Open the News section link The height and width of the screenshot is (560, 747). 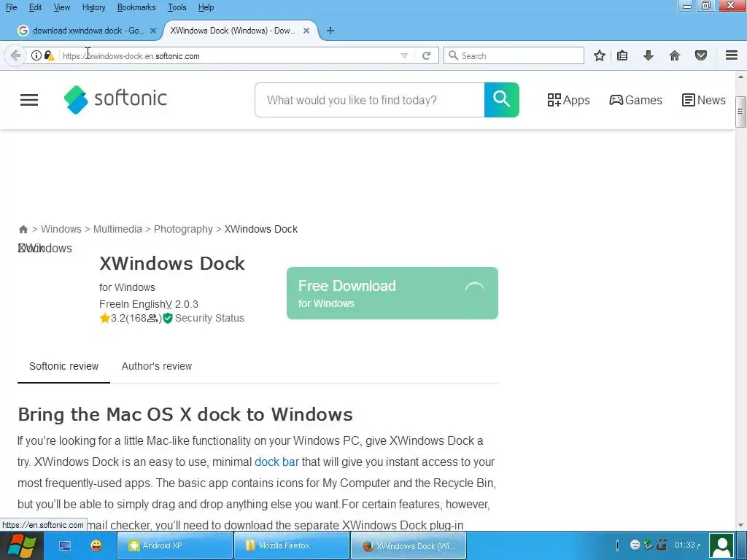(704, 100)
